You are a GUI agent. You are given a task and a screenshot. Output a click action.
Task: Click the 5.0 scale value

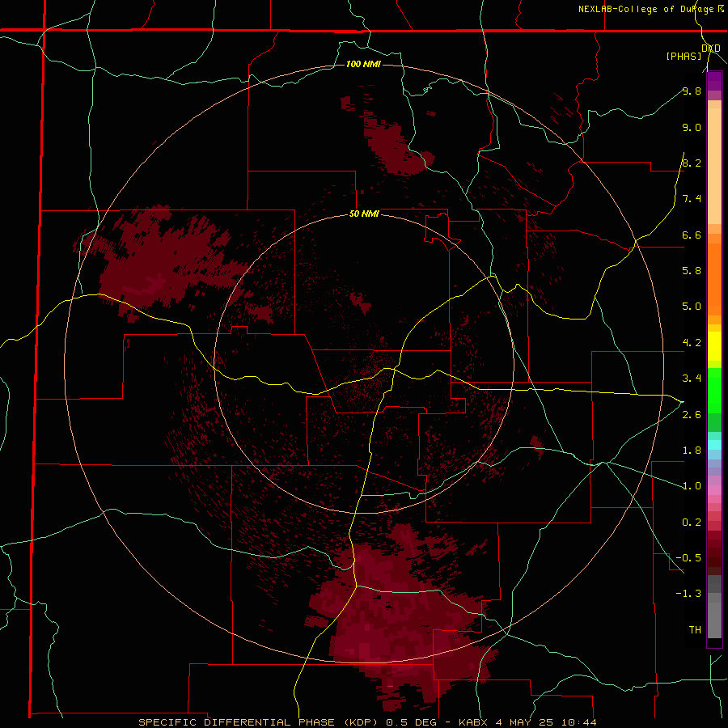pos(692,307)
